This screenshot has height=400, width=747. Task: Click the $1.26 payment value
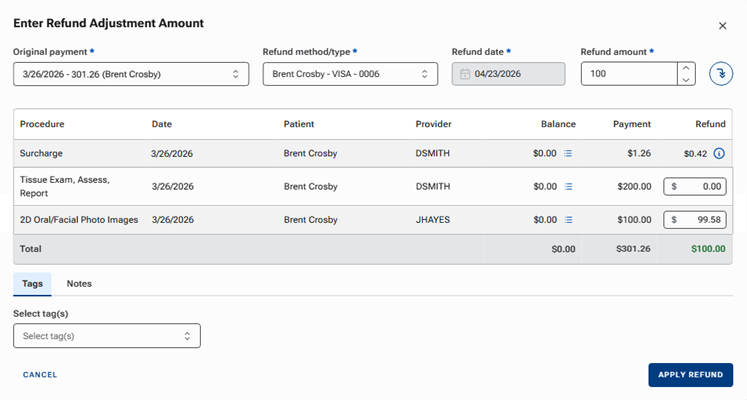click(x=639, y=153)
